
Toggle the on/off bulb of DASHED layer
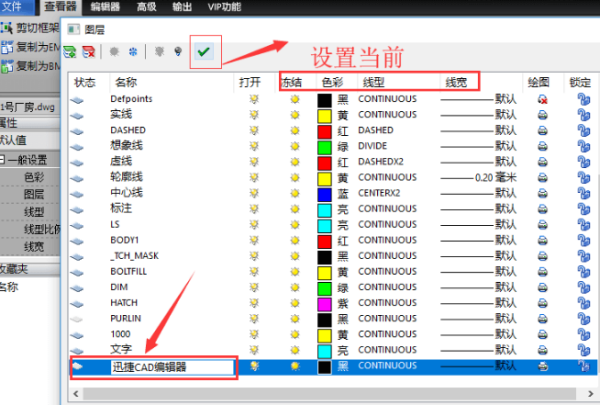pos(254,131)
